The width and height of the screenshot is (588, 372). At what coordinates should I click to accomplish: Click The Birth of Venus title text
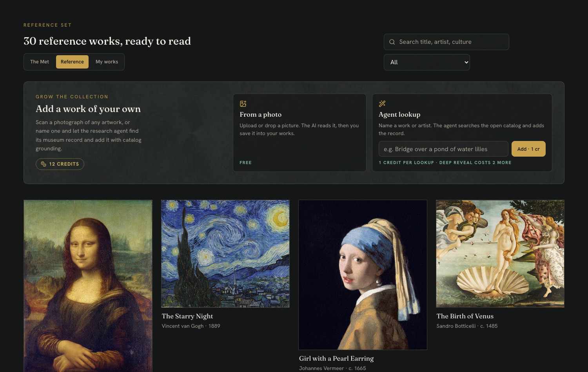465,316
